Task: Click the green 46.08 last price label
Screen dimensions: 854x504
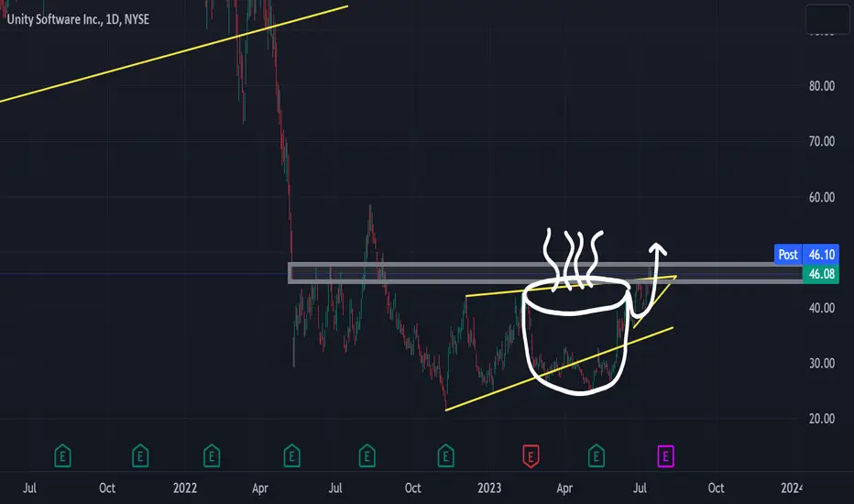Action: (821, 273)
